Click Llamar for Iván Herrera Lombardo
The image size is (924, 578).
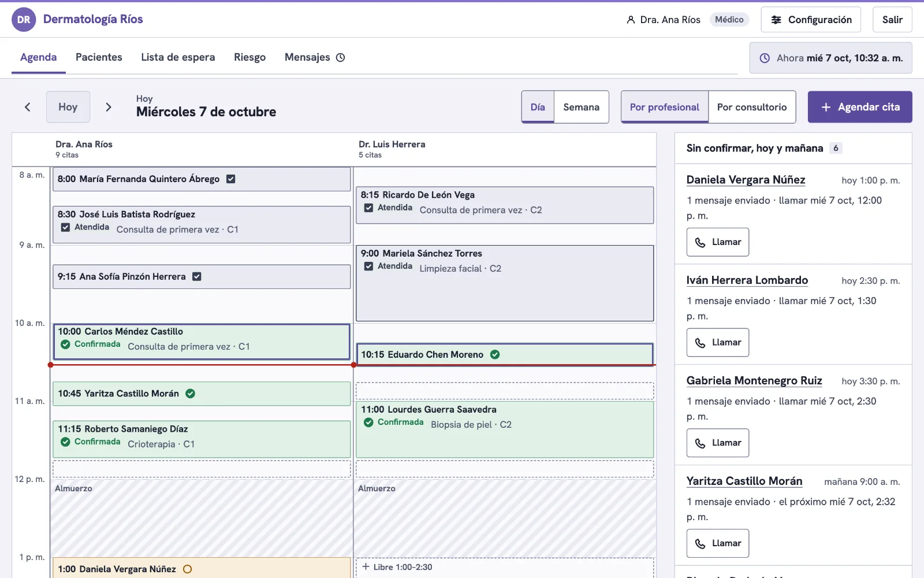pos(718,343)
